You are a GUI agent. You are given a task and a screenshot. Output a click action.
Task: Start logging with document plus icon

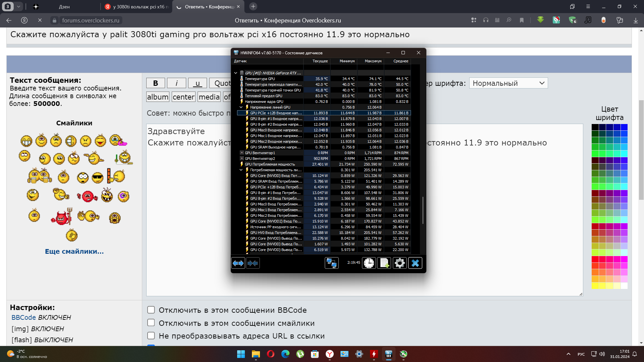(384, 263)
